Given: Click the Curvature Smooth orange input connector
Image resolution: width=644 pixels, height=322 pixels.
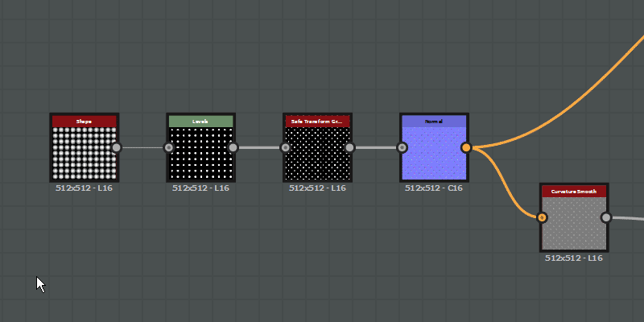Looking at the screenshot, I should point(542,217).
